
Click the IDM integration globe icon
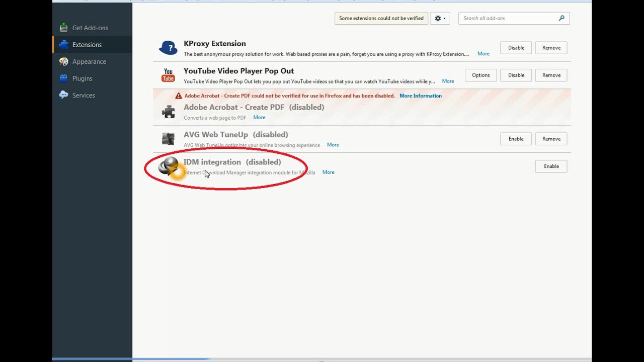(x=169, y=166)
